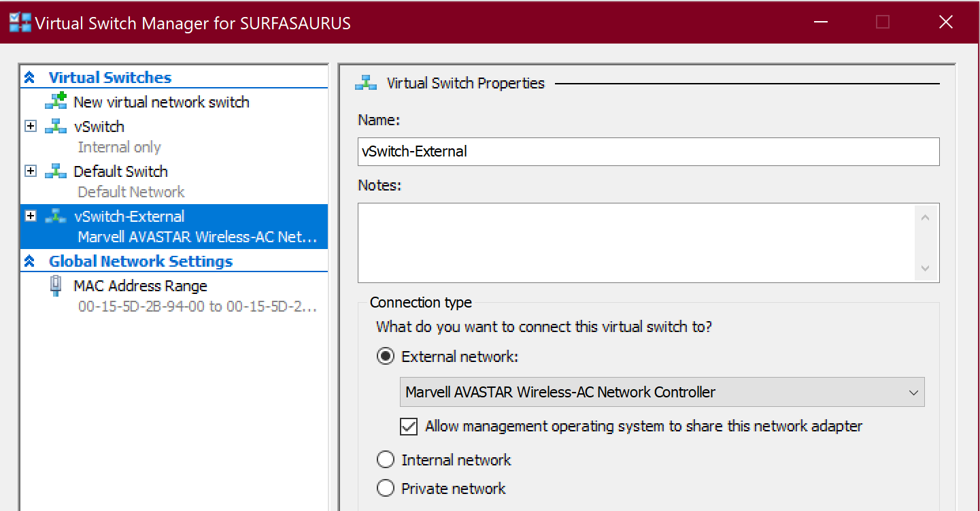This screenshot has height=511, width=980.
Task: Click the vSwitch-External network icon
Action: 56,216
